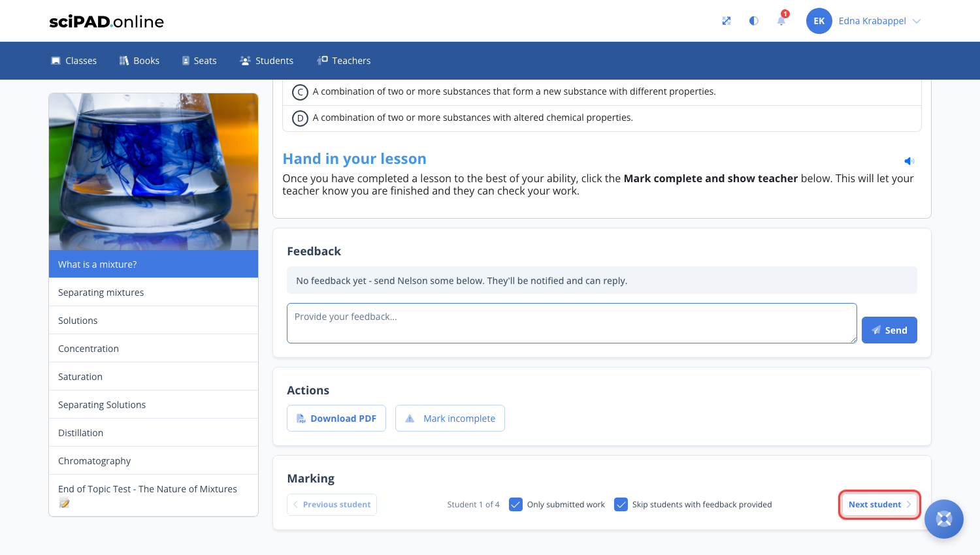Open the Students page
The image size is (980, 555).
pos(267,61)
